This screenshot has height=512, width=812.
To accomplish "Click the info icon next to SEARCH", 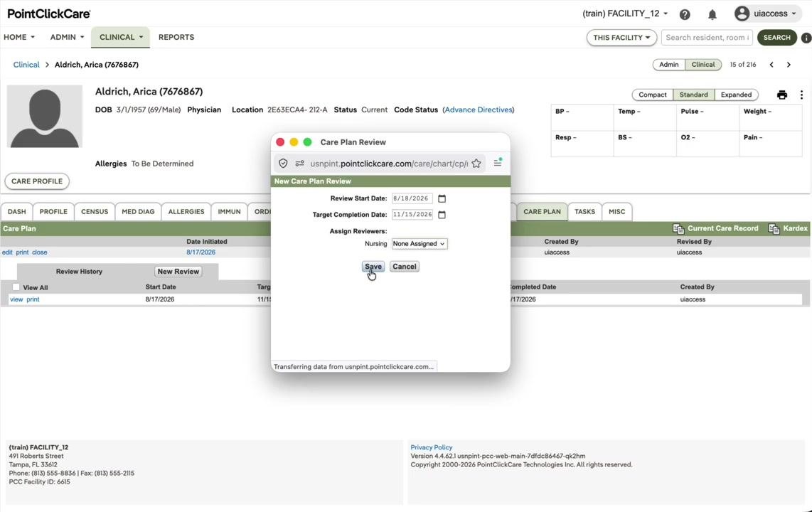I will 806,38.
